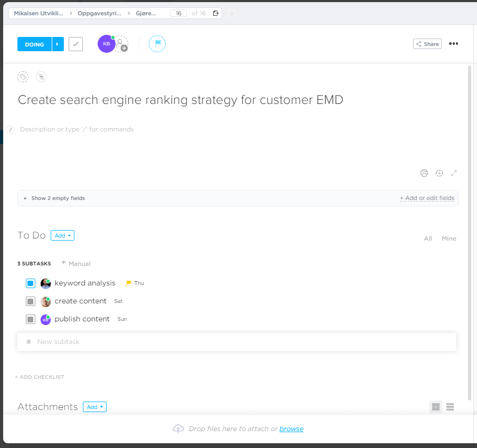Mark task complete with checkmark box

tap(76, 44)
